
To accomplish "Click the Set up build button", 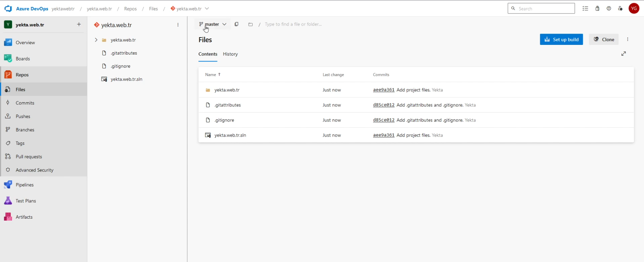I will (x=561, y=39).
